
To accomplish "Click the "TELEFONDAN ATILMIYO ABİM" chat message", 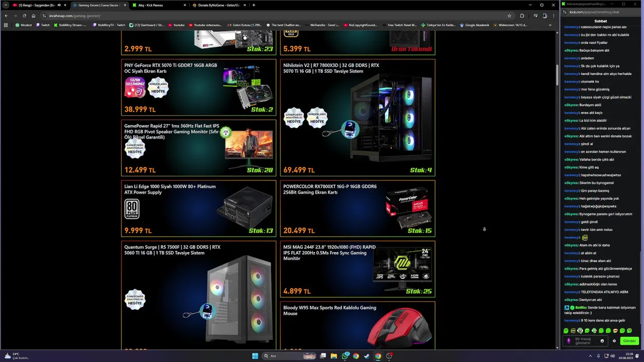I will tap(604, 292).
